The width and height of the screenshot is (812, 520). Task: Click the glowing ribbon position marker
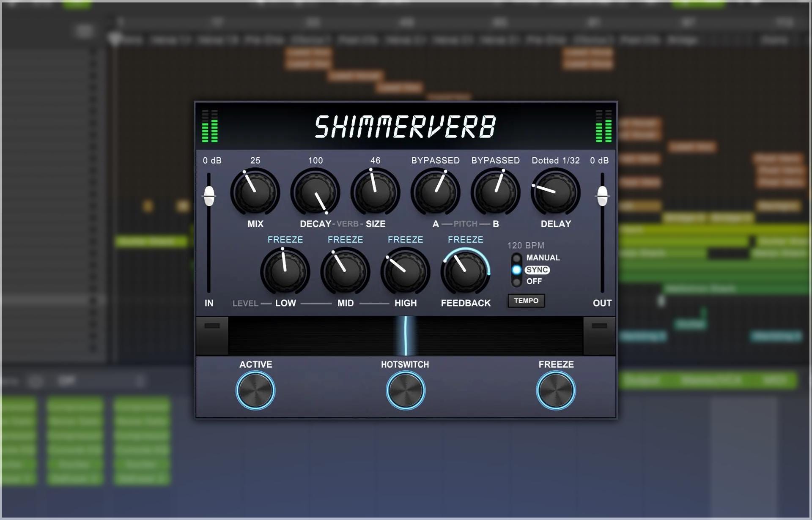(x=406, y=336)
